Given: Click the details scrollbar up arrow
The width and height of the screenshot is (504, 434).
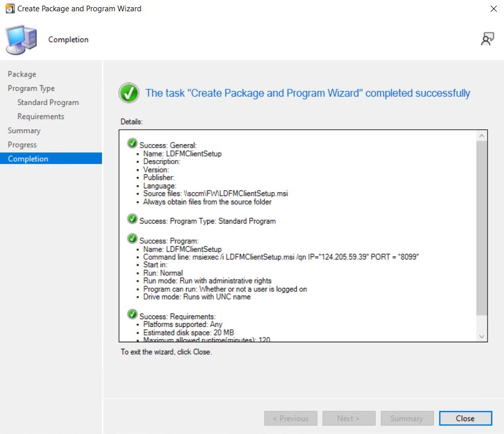Looking at the screenshot, I should click(481, 136).
